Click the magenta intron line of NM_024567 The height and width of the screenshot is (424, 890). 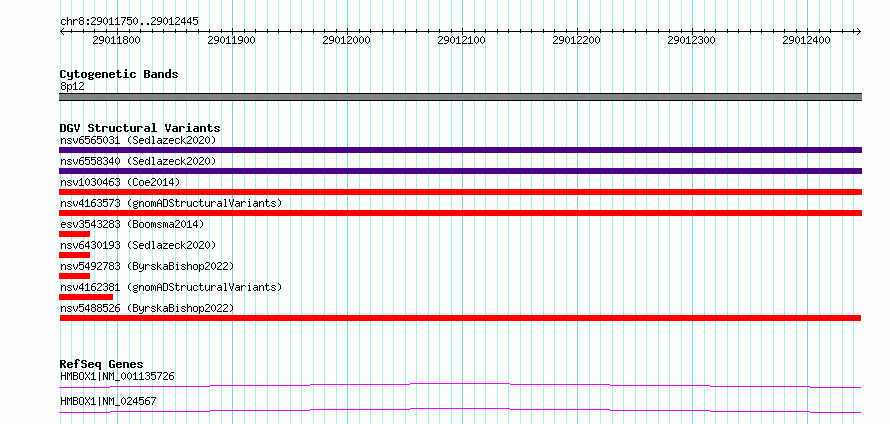coord(460,410)
